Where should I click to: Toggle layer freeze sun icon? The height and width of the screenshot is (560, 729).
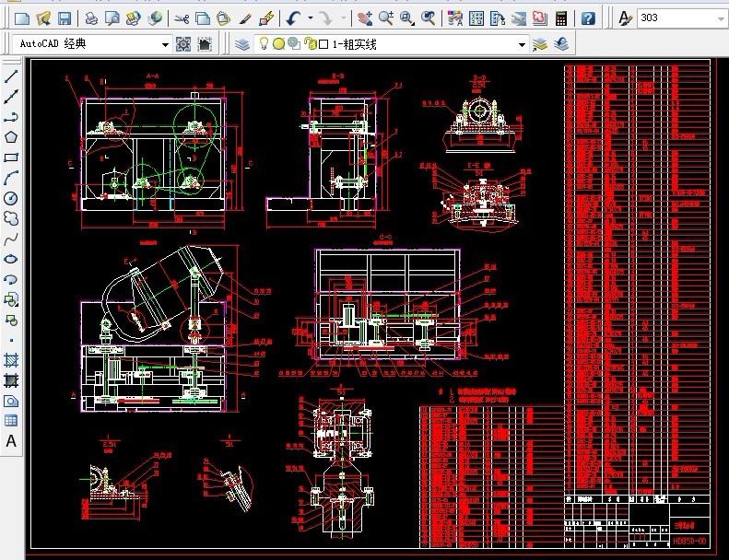(278, 43)
